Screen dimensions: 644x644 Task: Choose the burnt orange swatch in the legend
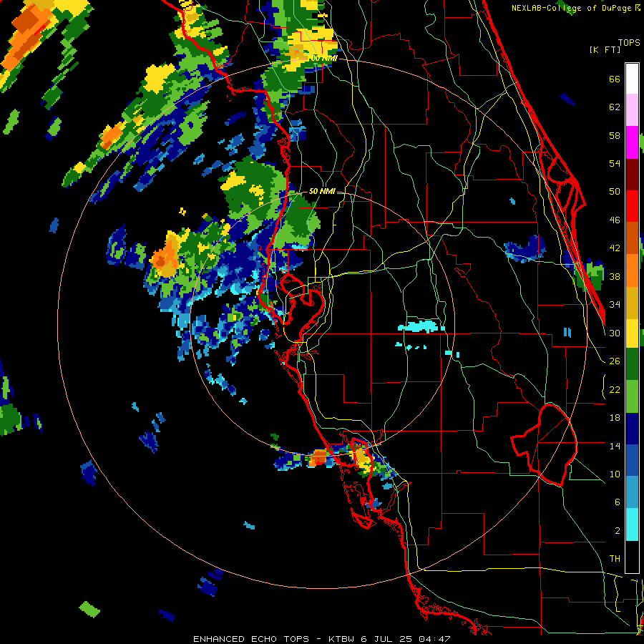(x=632, y=238)
